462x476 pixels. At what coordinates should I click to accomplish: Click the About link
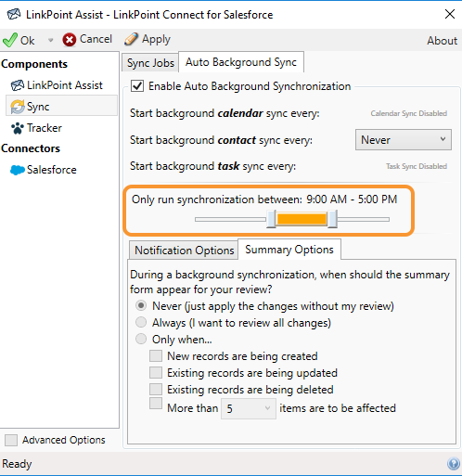click(442, 41)
